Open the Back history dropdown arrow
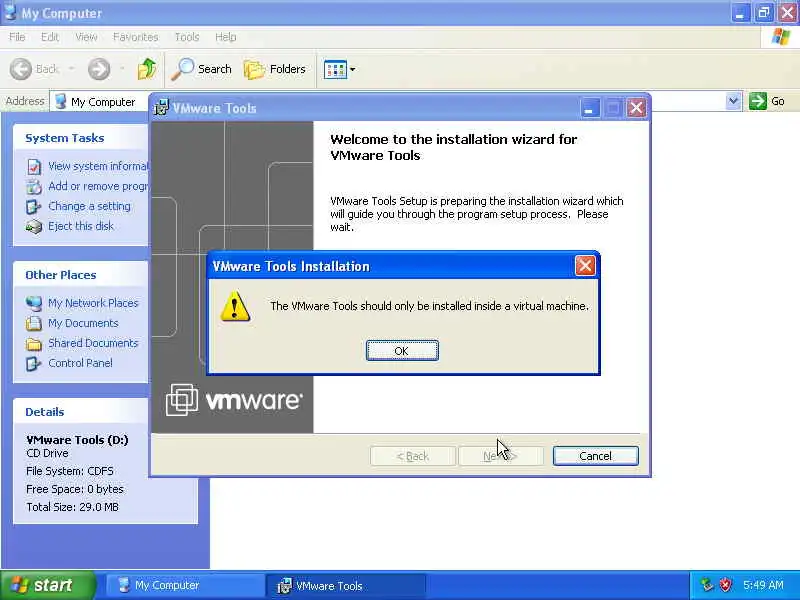This screenshot has width=800, height=600. click(x=71, y=69)
